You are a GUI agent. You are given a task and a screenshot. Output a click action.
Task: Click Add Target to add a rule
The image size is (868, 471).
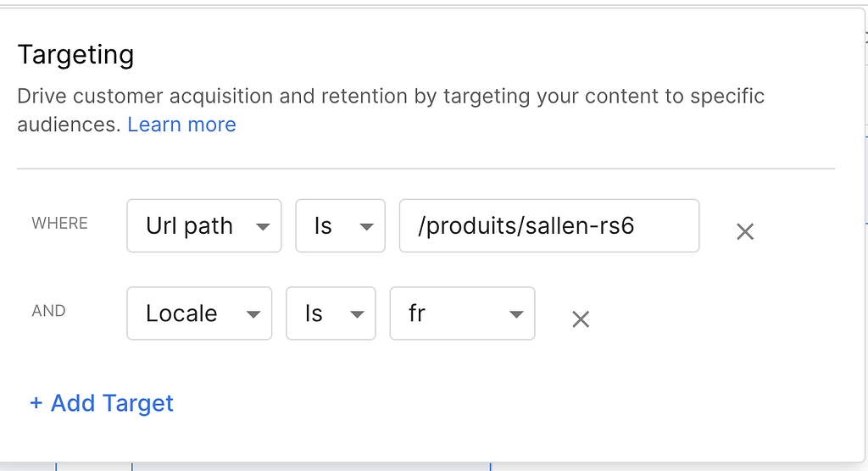point(102,403)
